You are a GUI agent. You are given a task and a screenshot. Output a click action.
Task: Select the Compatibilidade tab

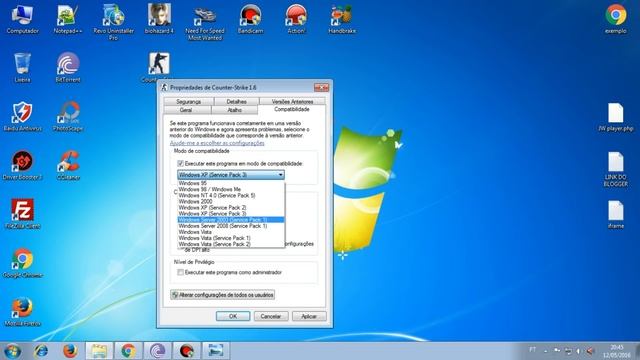click(292, 109)
